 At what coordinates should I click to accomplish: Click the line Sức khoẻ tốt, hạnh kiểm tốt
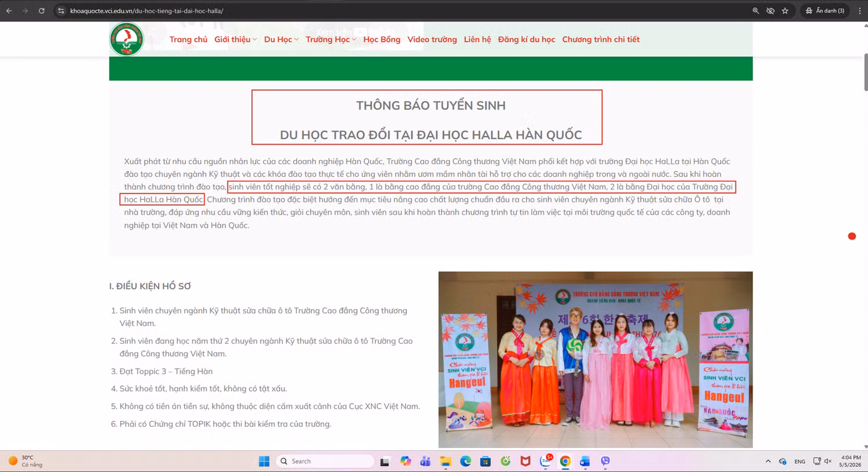[203, 389]
